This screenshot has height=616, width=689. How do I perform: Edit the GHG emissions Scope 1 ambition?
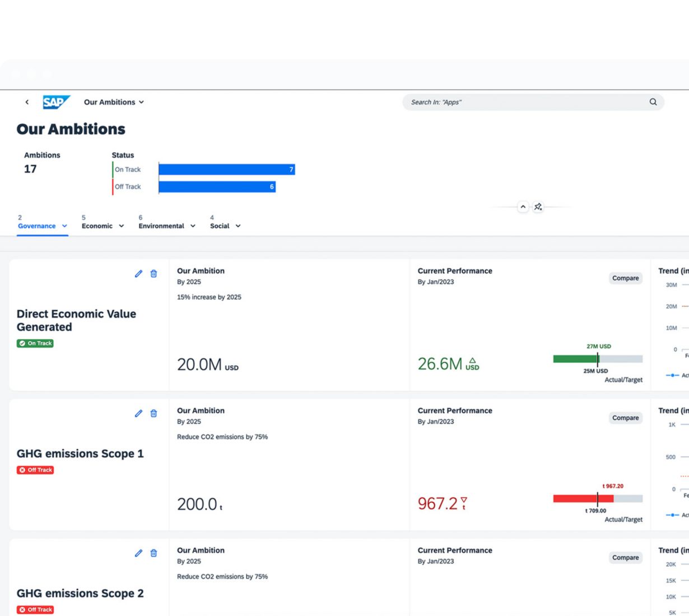[x=138, y=413]
